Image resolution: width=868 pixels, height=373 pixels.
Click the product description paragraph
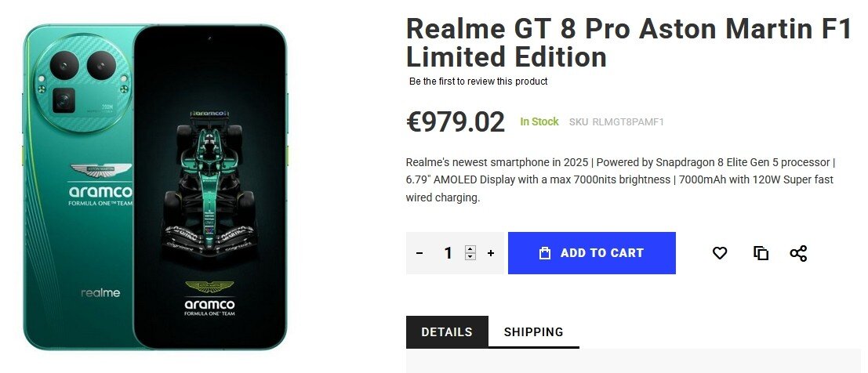coord(620,180)
